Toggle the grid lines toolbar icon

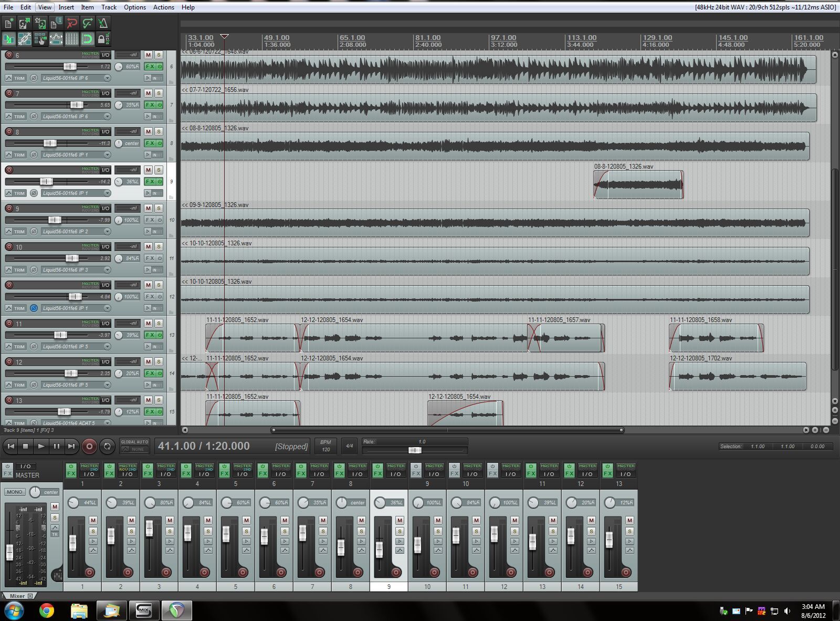[x=72, y=39]
